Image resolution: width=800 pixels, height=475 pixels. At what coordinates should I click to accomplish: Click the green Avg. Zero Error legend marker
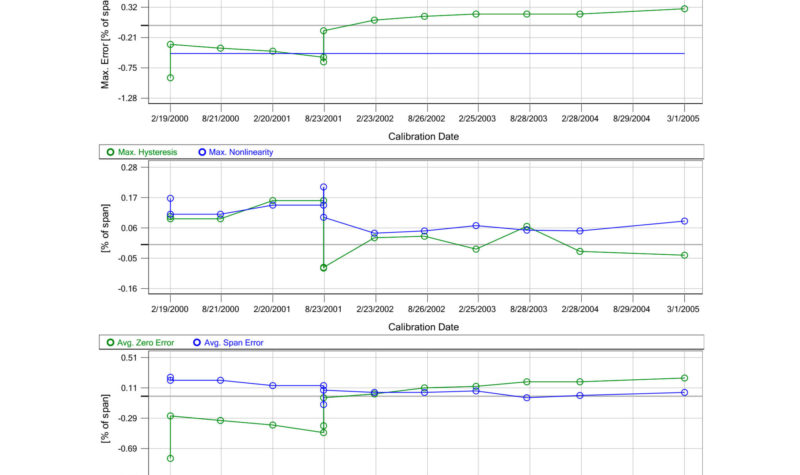pos(110,342)
